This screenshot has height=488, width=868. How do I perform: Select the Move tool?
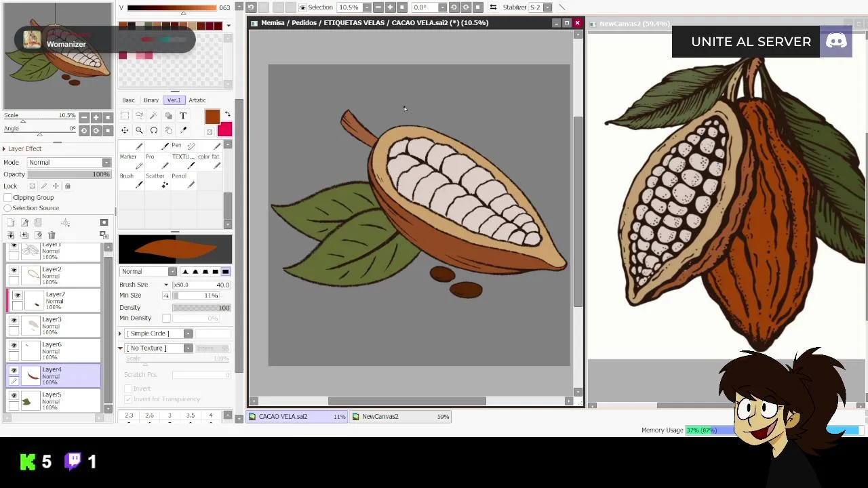[x=125, y=130]
